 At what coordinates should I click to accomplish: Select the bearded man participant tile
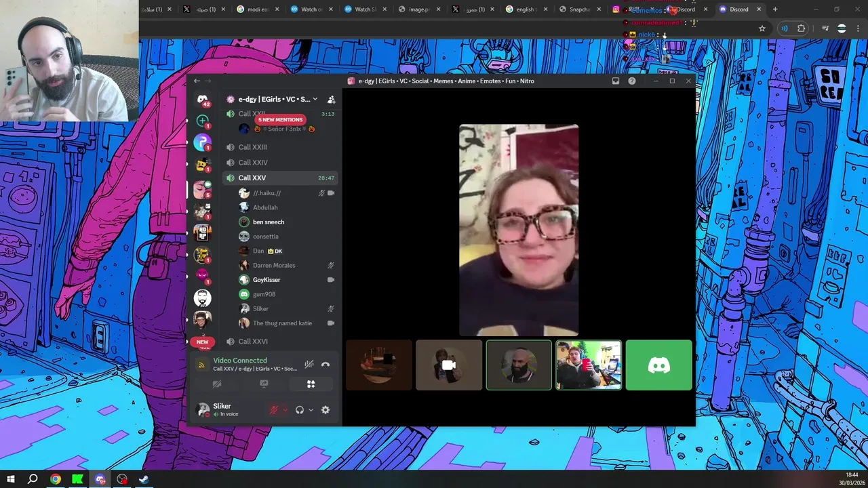pos(519,365)
